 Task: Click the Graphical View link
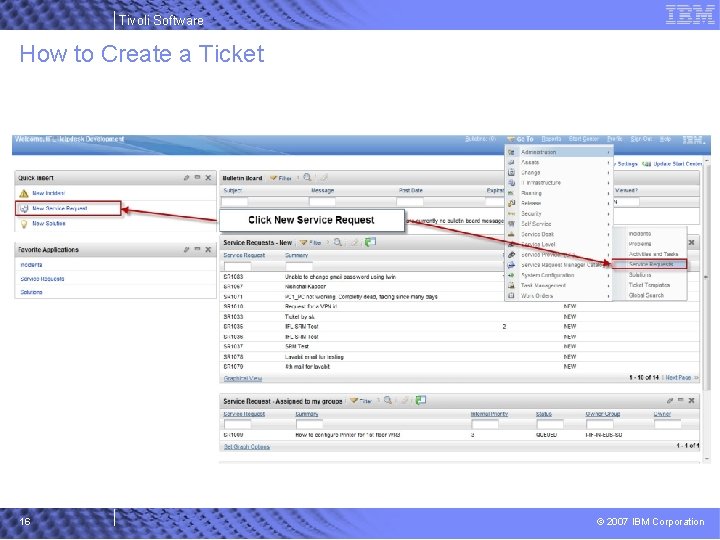[x=243, y=378]
